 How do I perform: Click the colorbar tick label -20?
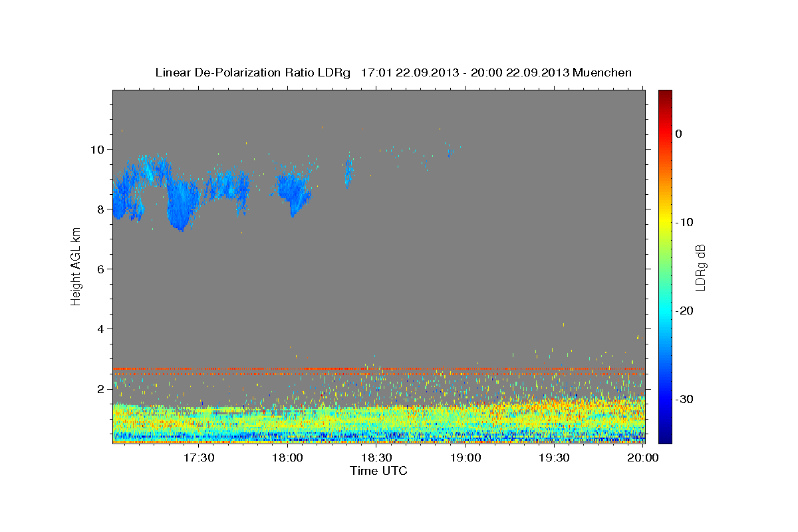tap(684, 311)
